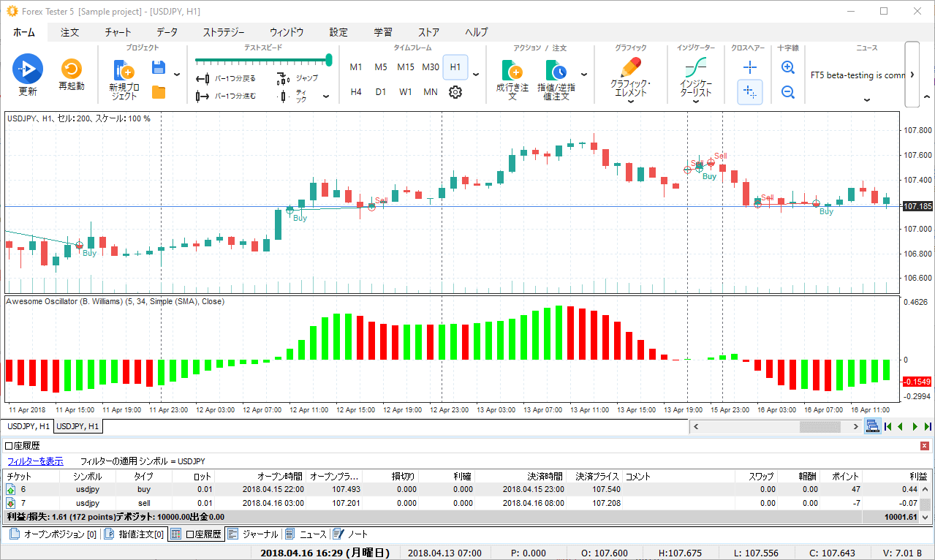
Task: Expand the news panel dropdown chevron
Action: [866, 100]
